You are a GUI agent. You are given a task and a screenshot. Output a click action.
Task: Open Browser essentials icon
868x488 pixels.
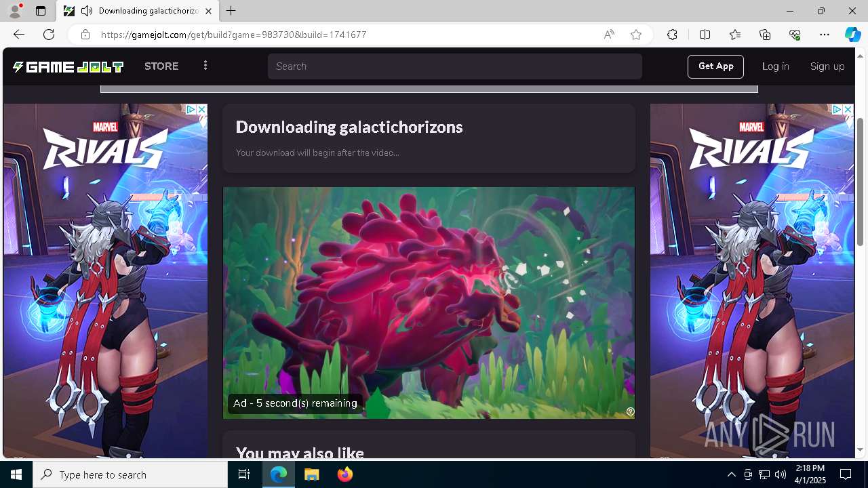[795, 35]
